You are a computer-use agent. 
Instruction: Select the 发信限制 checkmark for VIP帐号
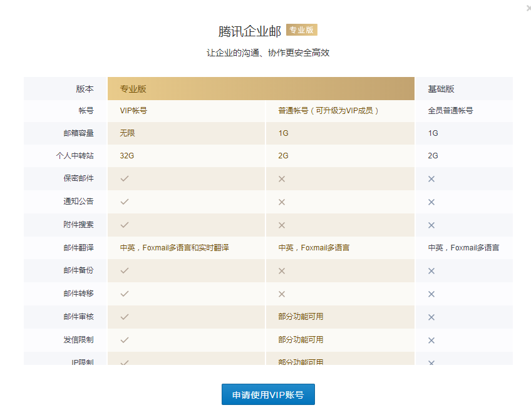pyautogui.click(x=125, y=340)
